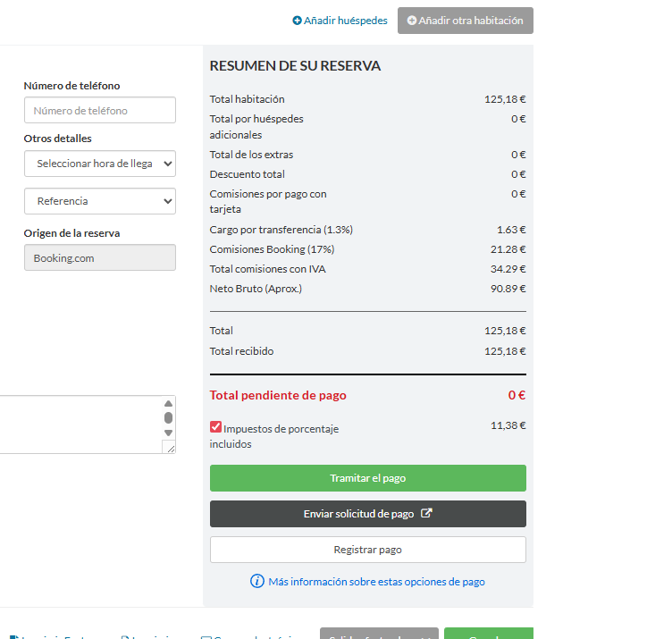Open Más información sobre estas opciones de pago
Screen dimensions: 672x639
376,582
